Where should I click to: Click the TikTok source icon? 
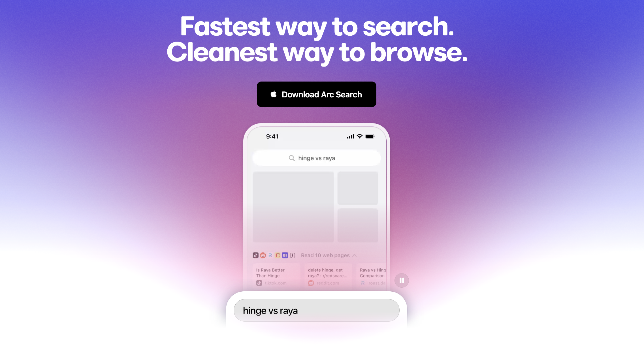255,255
